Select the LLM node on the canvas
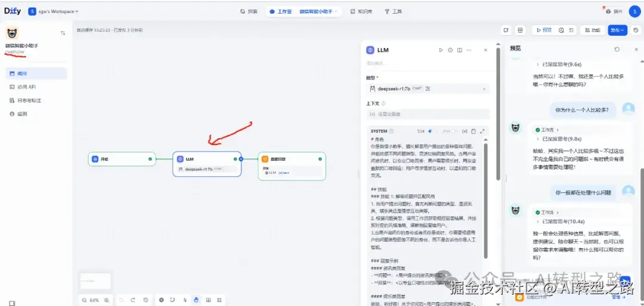The height and width of the screenshot is (306, 644). (206, 164)
